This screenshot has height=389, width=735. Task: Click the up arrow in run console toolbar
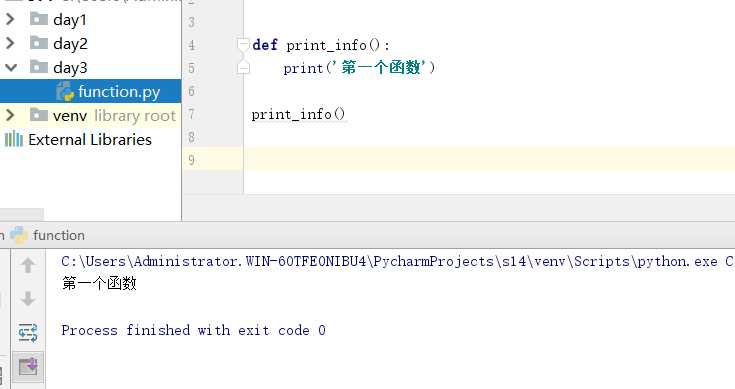coord(28,266)
